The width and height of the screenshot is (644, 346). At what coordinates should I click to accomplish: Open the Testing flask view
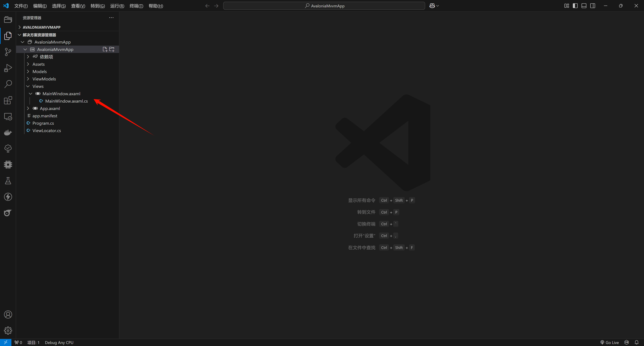(8, 181)
